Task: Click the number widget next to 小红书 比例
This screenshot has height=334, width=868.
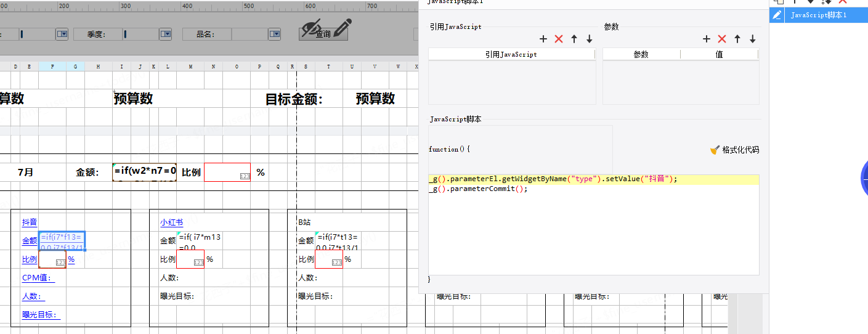Action: pyautogui.click(x=190, y=259)
